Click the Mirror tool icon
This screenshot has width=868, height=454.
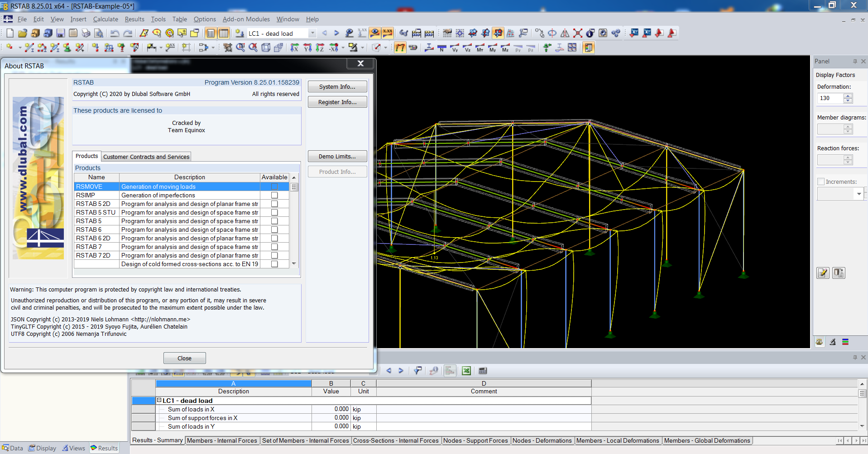(565, 33)
